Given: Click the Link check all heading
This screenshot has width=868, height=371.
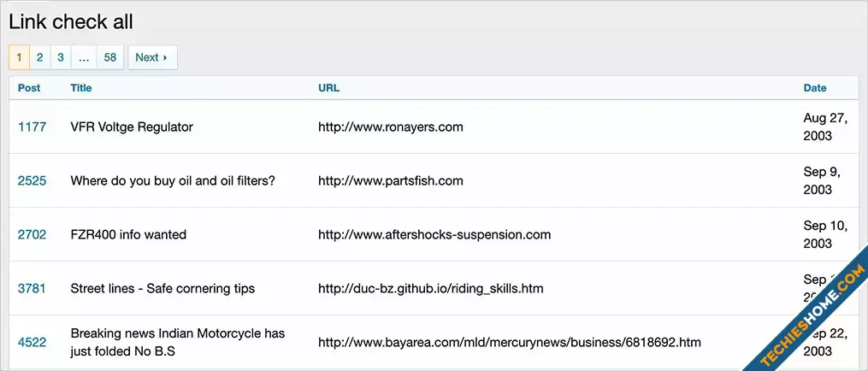Looking at the screenshot, I should pos(71,22).
